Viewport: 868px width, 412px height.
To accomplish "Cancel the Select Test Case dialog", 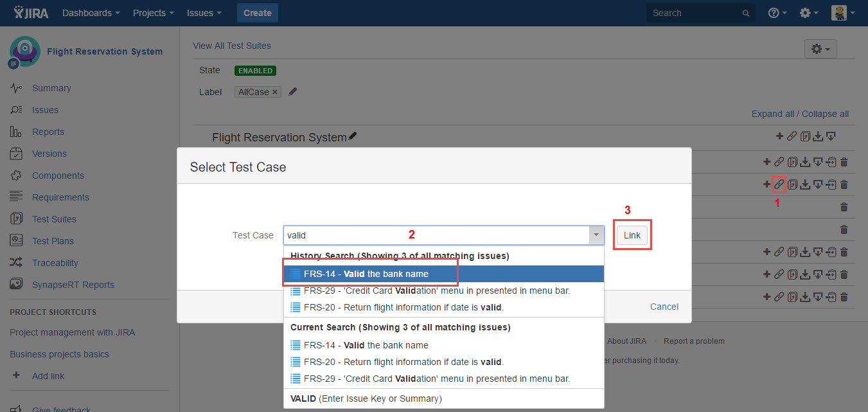I will coord(664,307).
